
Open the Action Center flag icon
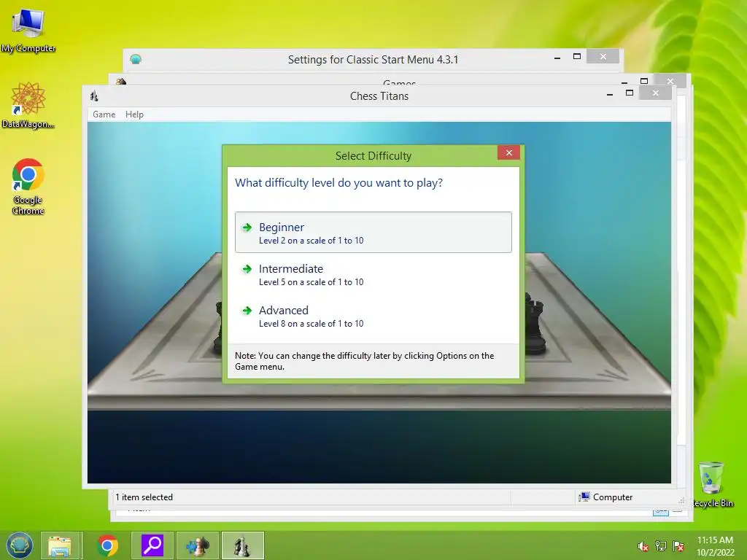point(678,546)
